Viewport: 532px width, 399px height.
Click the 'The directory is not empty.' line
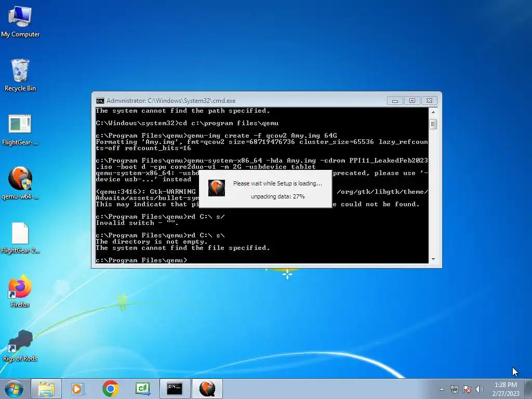[x=152, y=242]
